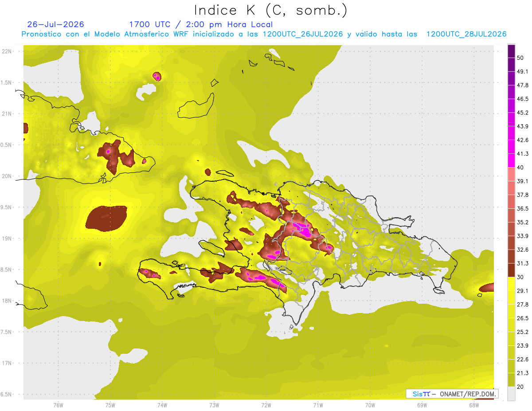Click the colorbar value '50'
This screenshot has height=411, width=532.
[521, 58]
